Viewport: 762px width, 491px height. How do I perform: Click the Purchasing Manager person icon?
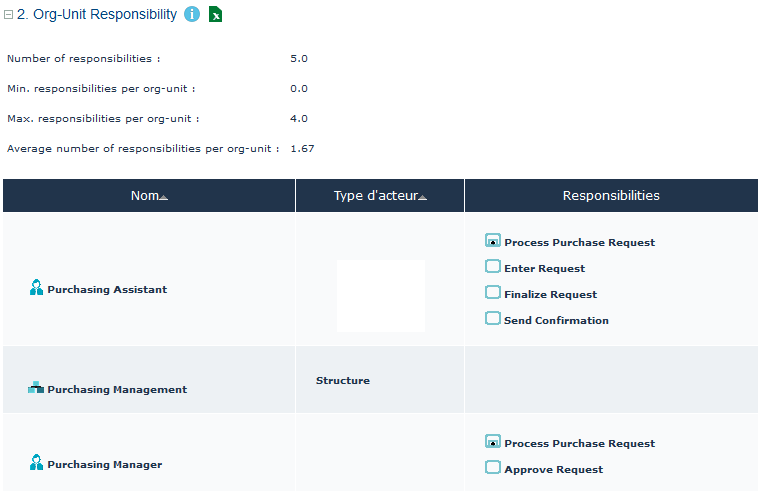(x=37, y=464)
